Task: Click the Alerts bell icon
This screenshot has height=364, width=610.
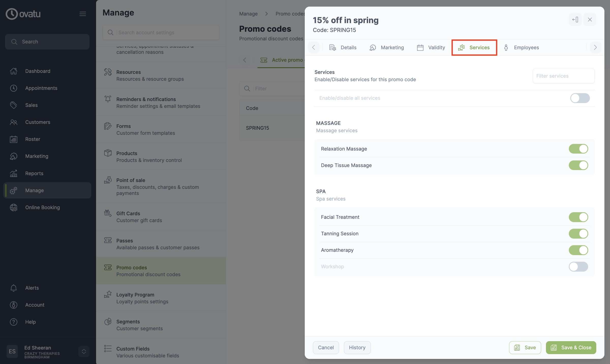Action: point(14,288)
